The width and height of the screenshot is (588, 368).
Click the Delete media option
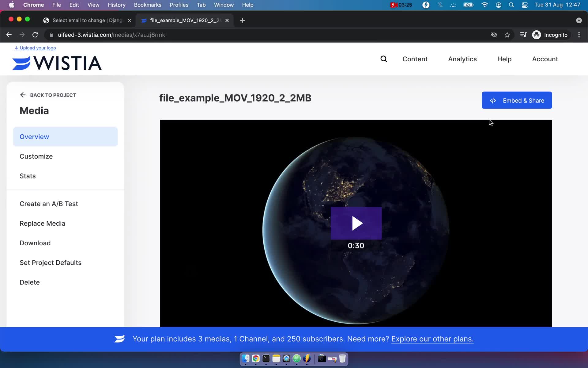tap(30, 282)
